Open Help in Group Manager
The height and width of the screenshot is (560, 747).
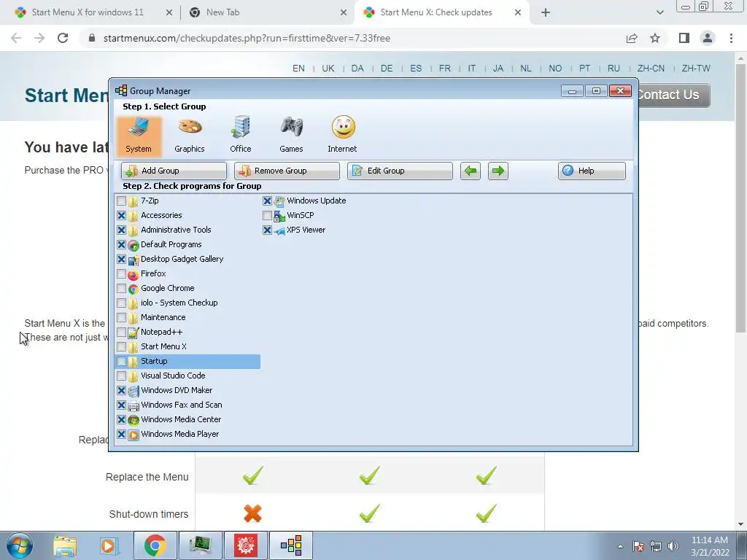coord(592,171)
